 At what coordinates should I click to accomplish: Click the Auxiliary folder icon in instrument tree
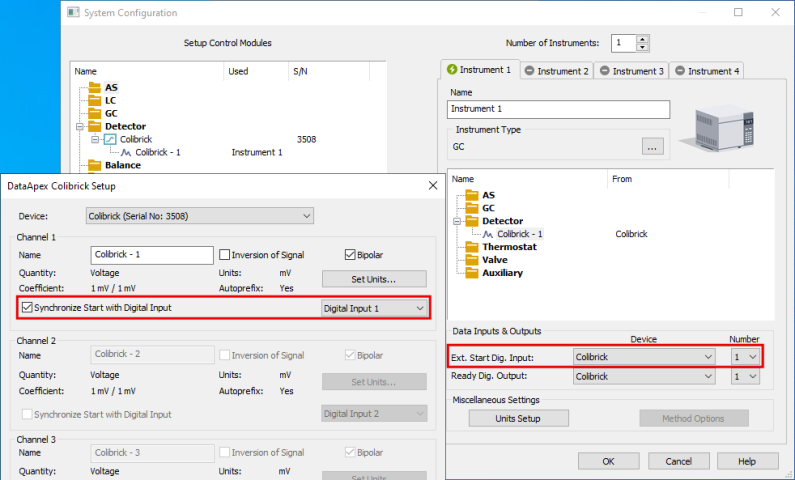(471, 272)
